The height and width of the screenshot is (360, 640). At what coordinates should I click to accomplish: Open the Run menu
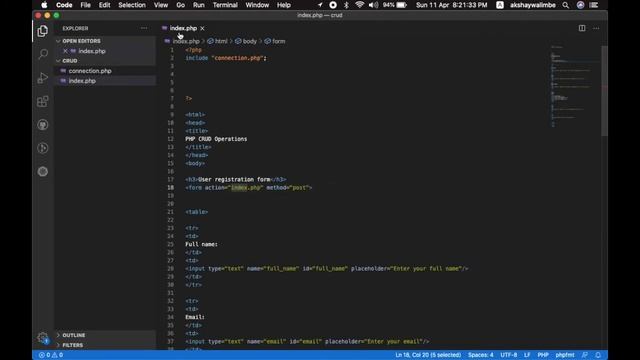point(198,5)
